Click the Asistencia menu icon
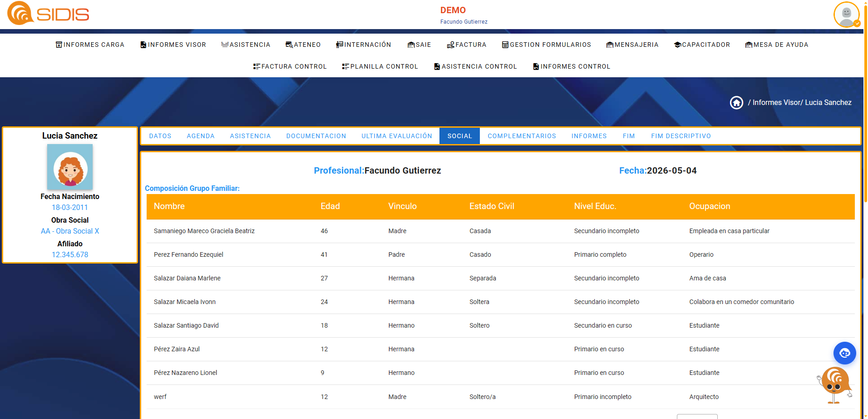The height and width of the screenshot is (419, 868). click(x=225, y=45)
